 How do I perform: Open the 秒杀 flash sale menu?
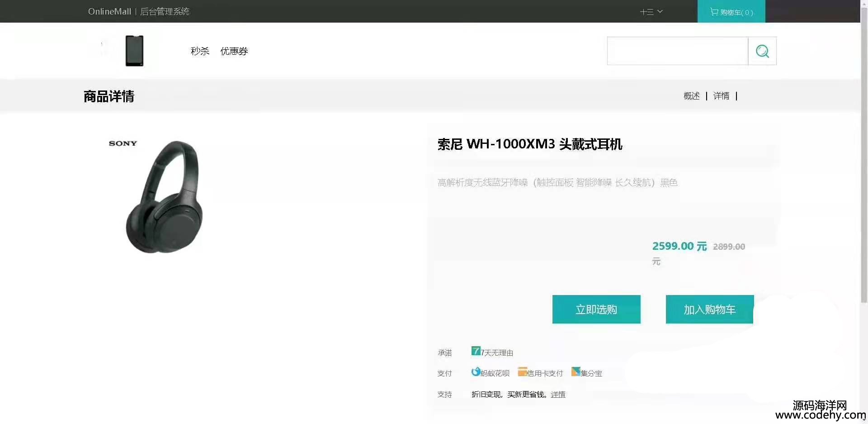[200, 51]
